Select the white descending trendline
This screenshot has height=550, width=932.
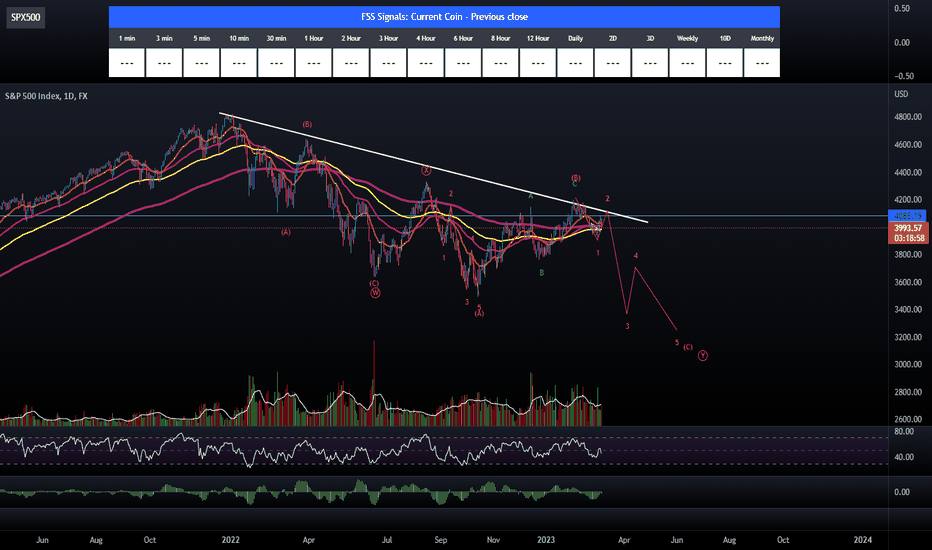tap(433, 168)
